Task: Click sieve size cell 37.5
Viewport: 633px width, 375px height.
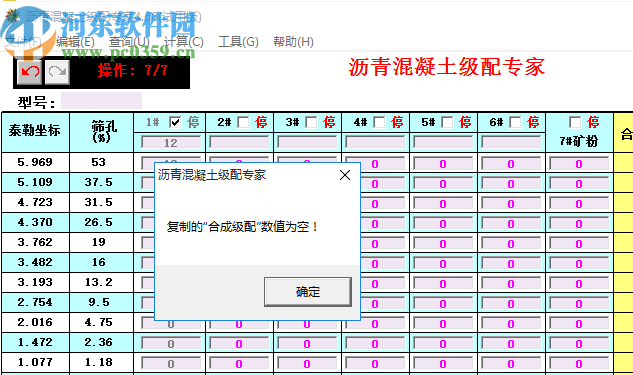Action: 101,182
